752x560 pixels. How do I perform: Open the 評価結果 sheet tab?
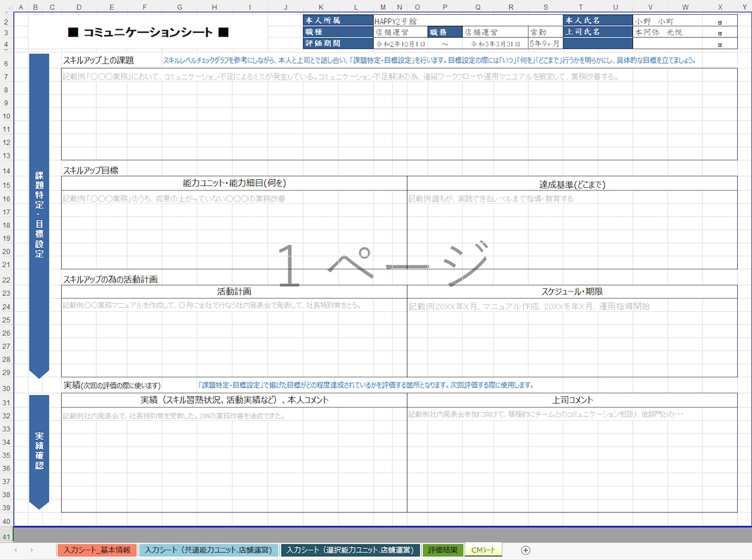click(x=443, y=550)
